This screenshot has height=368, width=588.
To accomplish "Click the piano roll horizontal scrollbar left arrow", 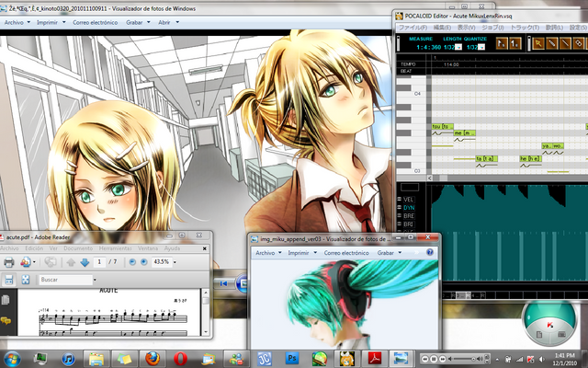I will (430, 178).
